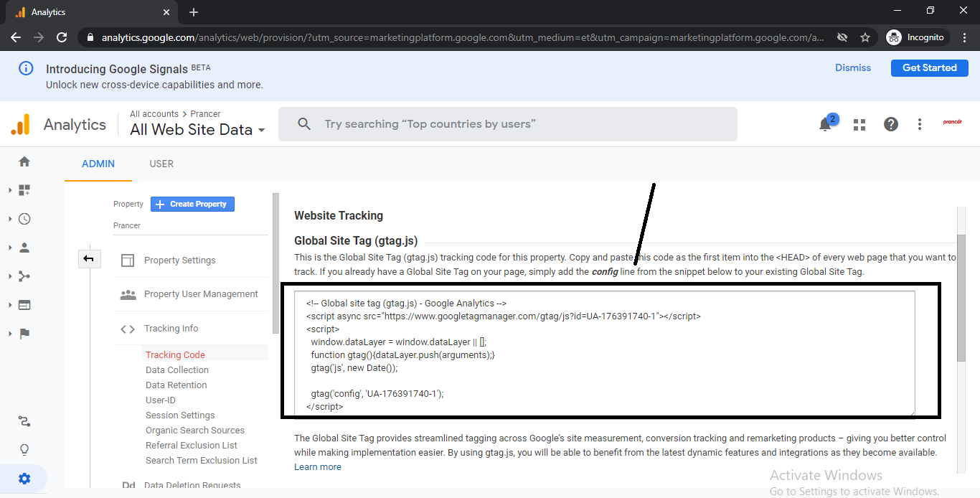980x498 pixels.
Task: Open the Conversions flag icon in sidebar
Action: (x=24, y=334)
